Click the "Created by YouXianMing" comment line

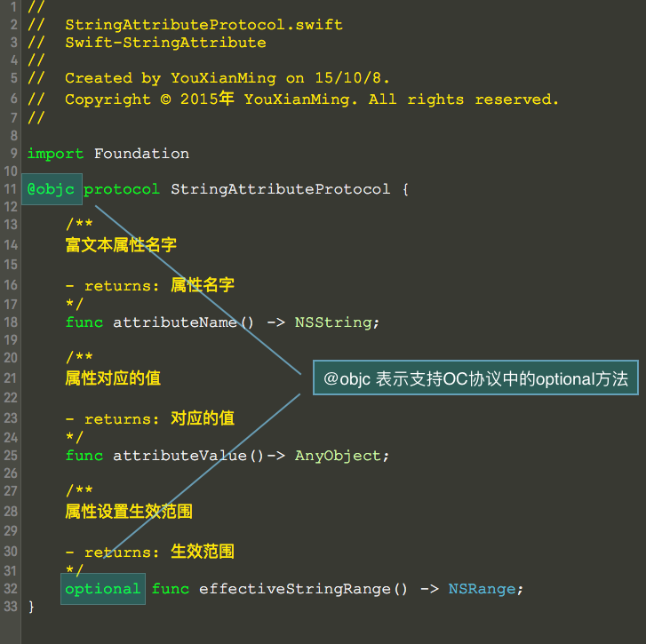[208, 78]
